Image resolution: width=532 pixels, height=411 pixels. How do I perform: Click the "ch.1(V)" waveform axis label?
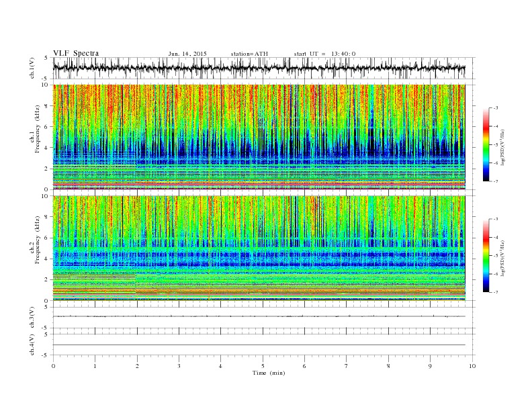click(x=32, y=68)
